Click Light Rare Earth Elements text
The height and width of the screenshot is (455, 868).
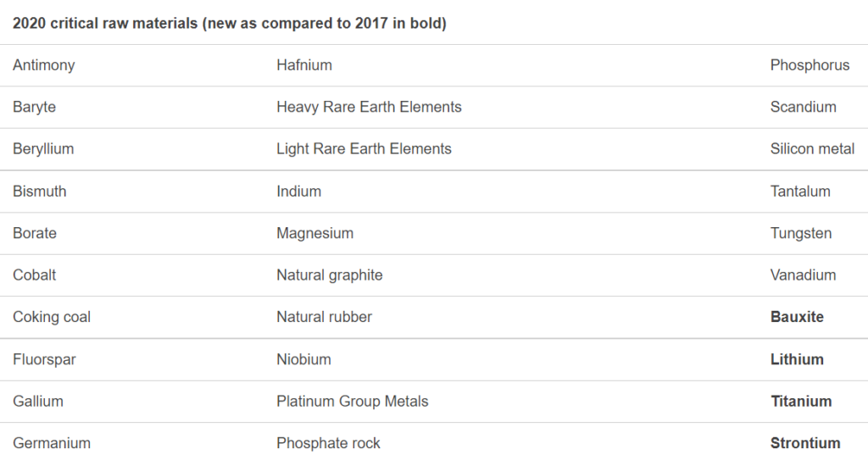pyautogui.click(x=364, y=149)
